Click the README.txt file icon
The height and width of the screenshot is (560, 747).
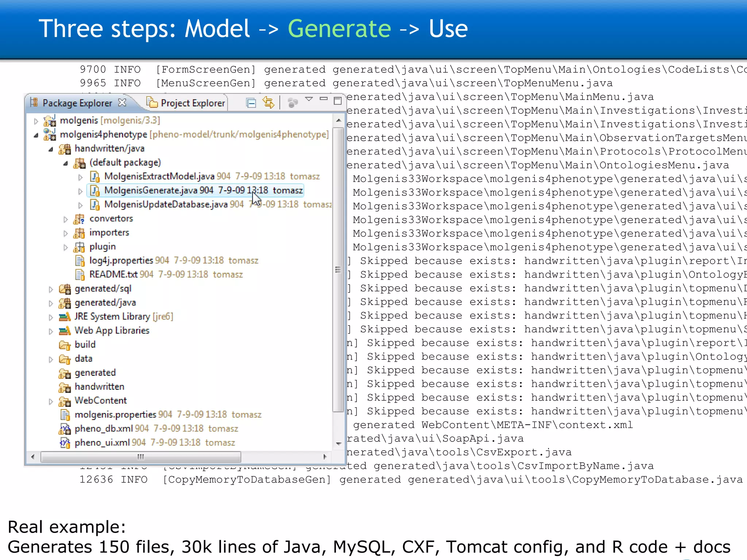click(80, 275)
